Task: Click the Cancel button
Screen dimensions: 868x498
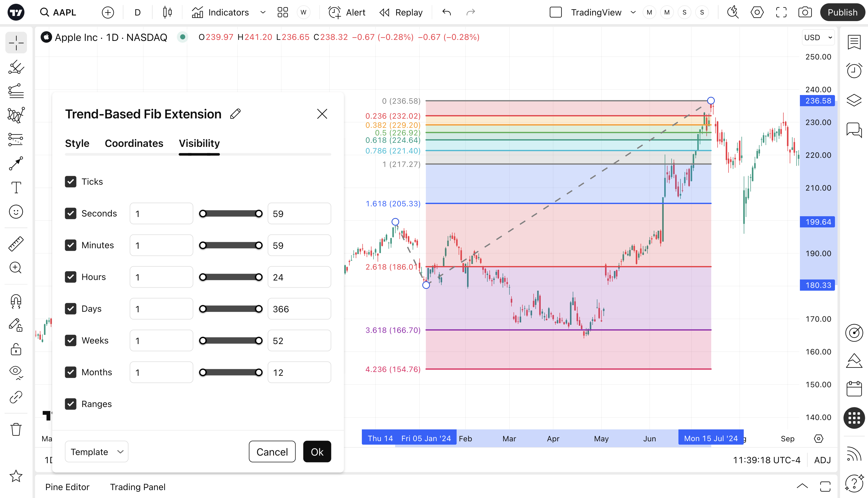Action: (x=272, y=452)
